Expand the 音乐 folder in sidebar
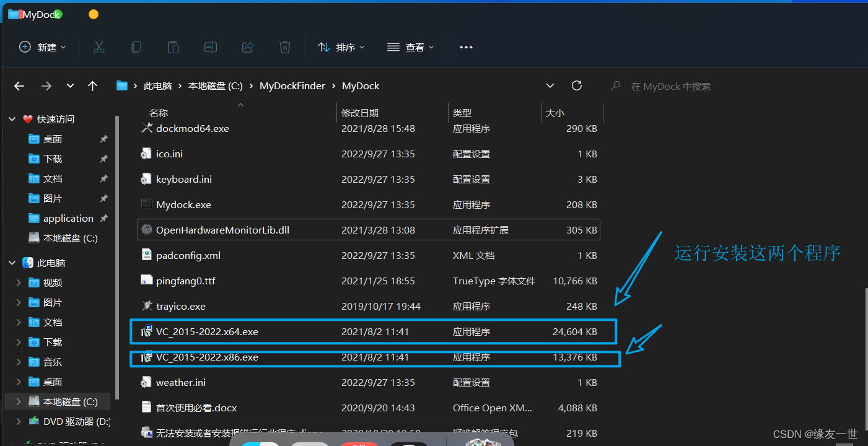 tap(19, 362)
